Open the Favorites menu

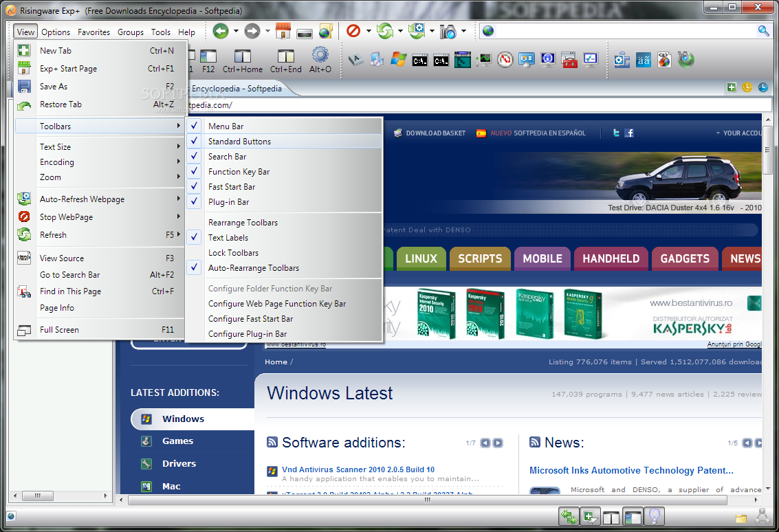[x=94, y=32]
